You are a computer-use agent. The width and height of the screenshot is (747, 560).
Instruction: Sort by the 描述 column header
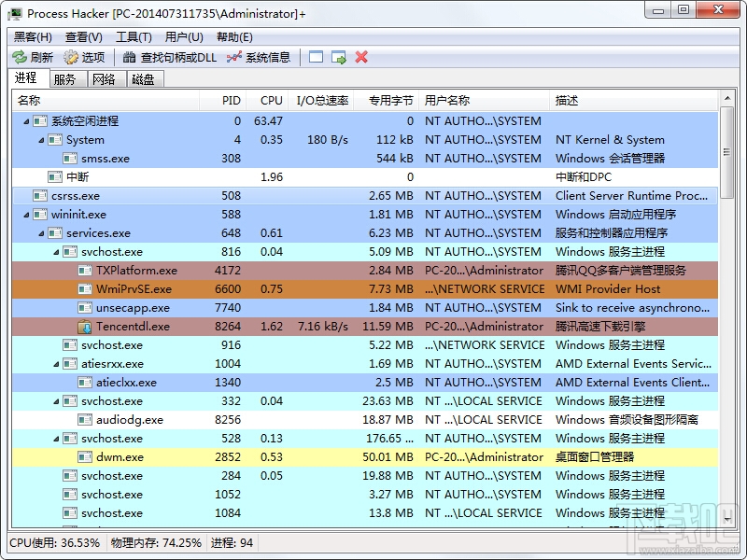point(634,101)
